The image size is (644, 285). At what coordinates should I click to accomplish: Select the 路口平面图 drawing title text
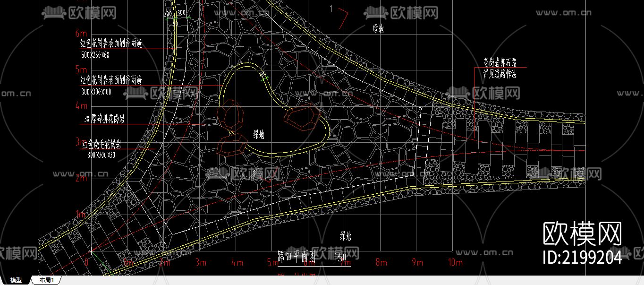tap(297, 255)
